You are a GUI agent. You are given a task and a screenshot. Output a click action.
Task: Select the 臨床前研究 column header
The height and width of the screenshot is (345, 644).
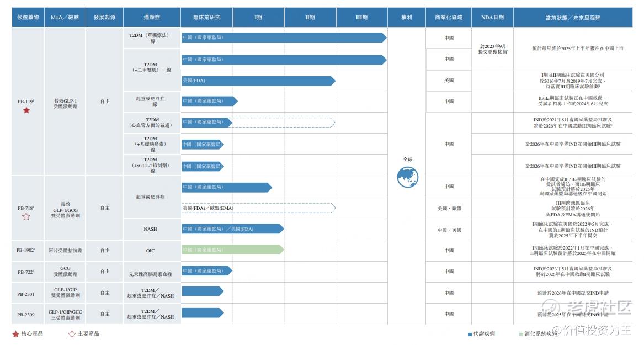coord(207,18)
